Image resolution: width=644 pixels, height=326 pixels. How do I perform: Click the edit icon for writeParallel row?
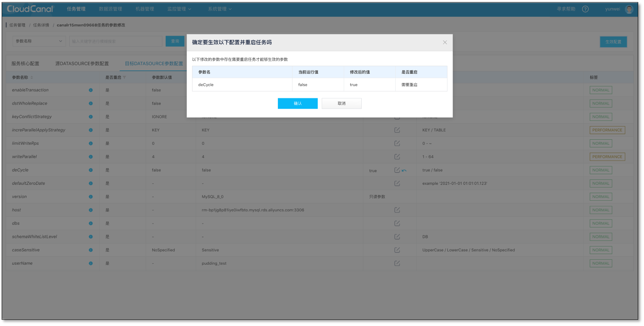[x=397, y=157]
